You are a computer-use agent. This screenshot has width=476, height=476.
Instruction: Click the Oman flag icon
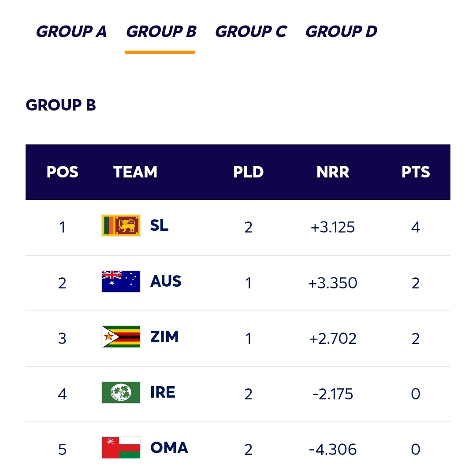121,448
